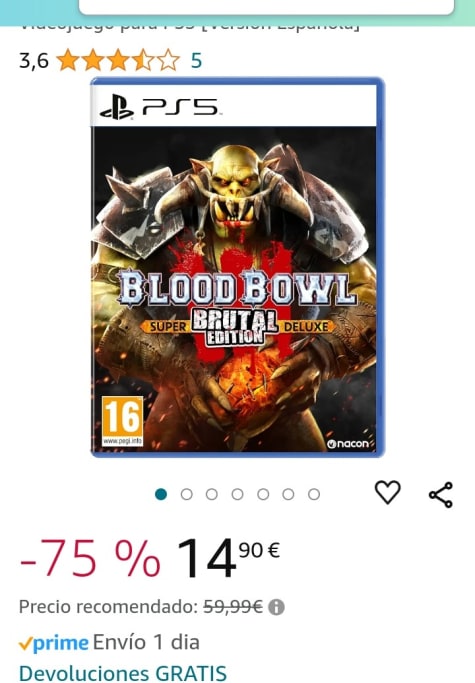This screenshot has width=475, height=683.
Task: Select the first image carousel dot
Action: click(x=161, y=494)
